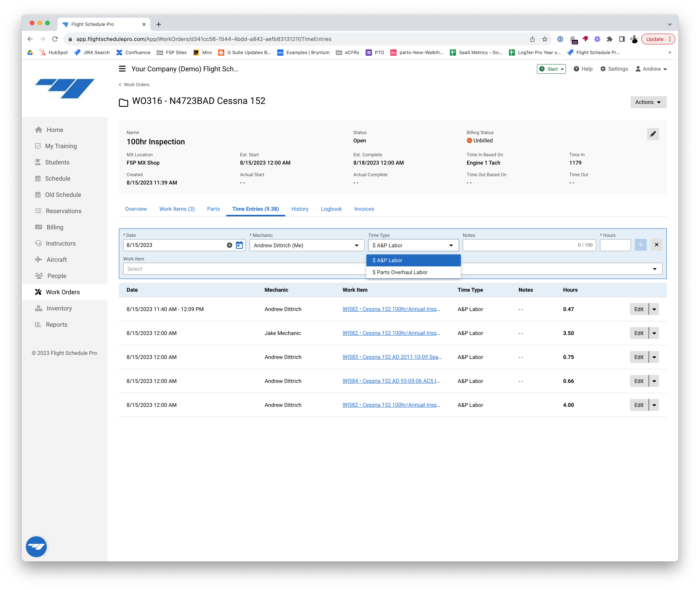Expand Edit options for 0.75 hours row
700x590 pixels.
[654, 357]
